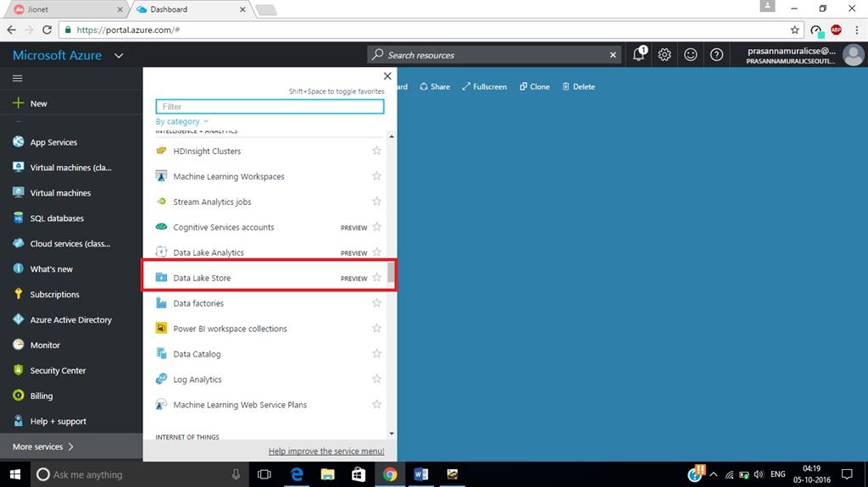The height and width of the screenshot is (487, 868).
Task: Click Share in dashboard toolbar
Action: pos(435,87)
